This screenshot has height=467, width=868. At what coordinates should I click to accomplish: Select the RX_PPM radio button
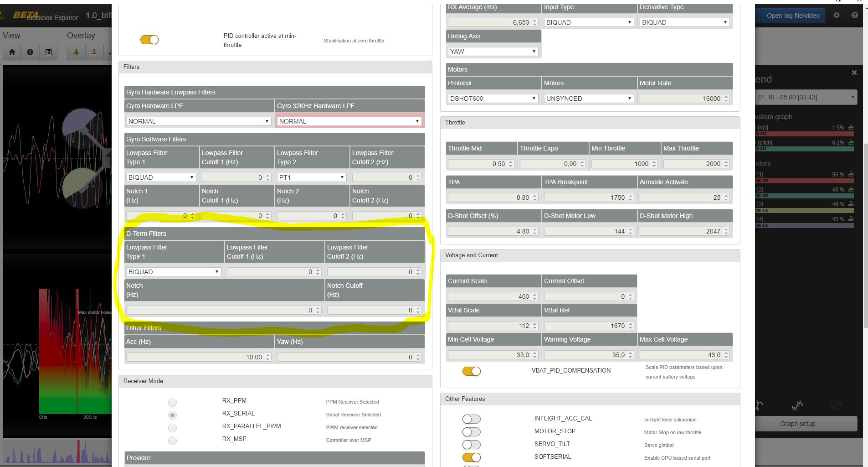click(172, 402)
